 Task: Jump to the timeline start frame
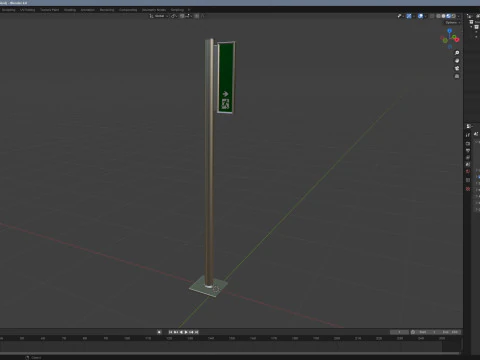coord(170,332)
